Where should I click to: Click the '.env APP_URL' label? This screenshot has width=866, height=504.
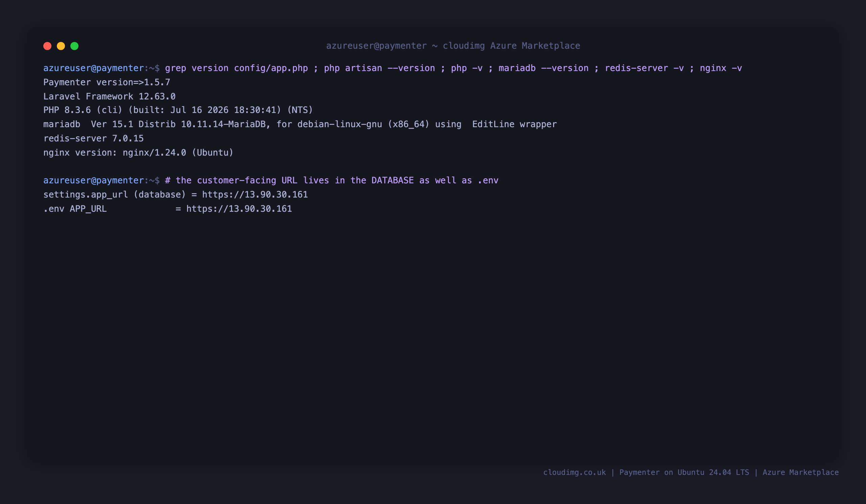(75, 209)
